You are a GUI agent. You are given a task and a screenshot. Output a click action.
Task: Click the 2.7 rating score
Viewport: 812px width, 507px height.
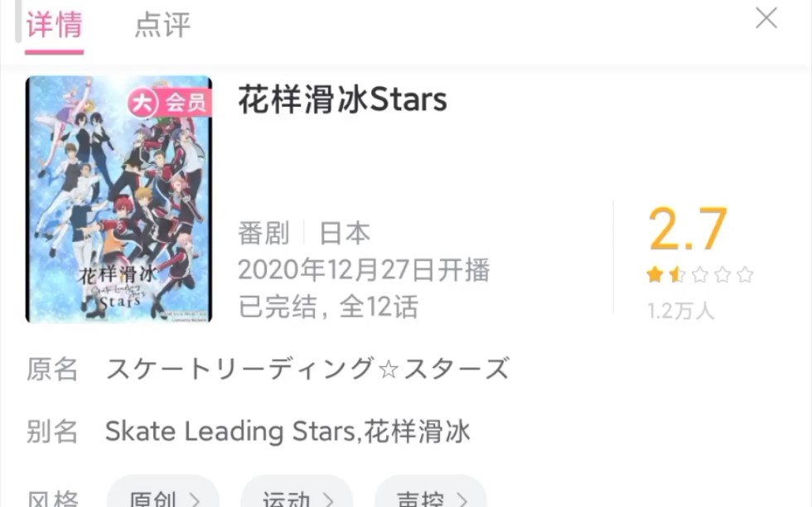pyautogui.click(x=688, y=229)
